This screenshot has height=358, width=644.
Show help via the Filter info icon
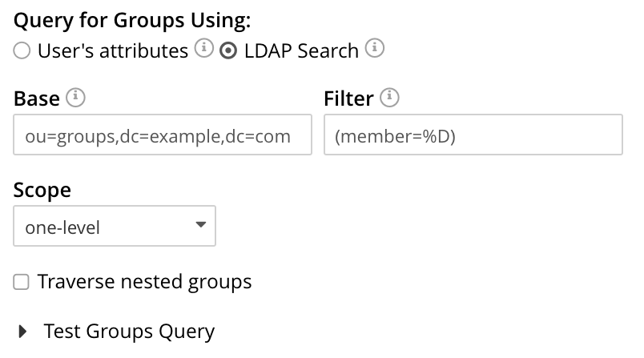click(x=389, y=98)
